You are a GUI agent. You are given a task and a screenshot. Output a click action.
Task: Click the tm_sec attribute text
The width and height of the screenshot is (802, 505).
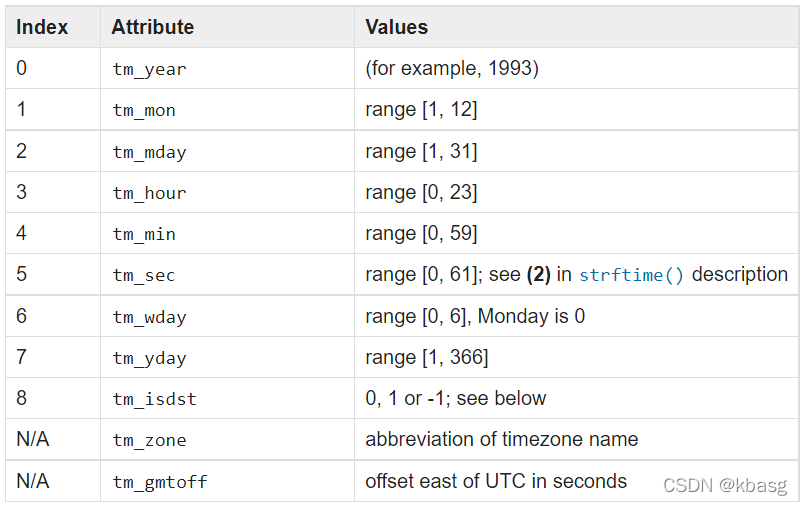pyautogui.click(x=144, y=275)
